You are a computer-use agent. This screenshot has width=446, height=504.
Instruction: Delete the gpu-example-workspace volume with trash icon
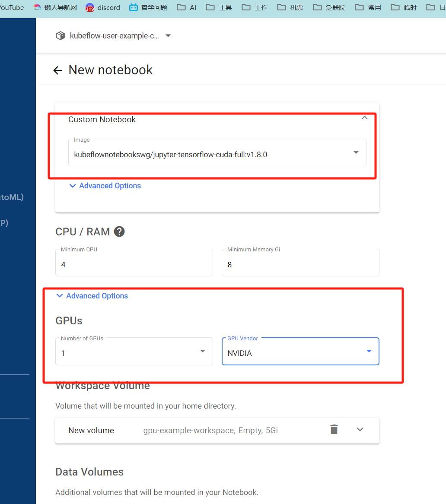(x=334, y=429)
